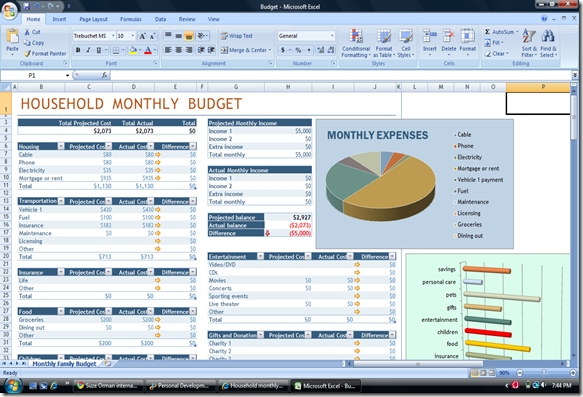The width and height of the screenshot is (583, 397).
Task: Open Sort & Filter menu
Action: coord(529,43)
